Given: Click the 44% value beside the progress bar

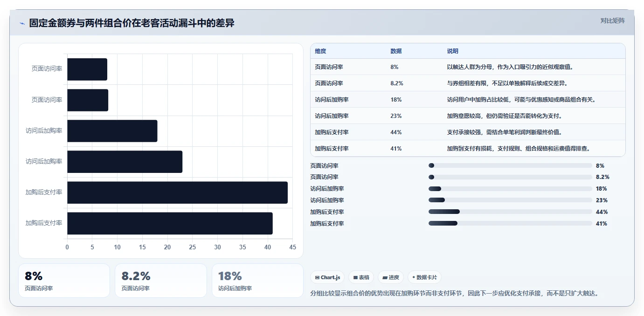Looking at the screenshot, I should pyautogui.click(x=602, y=212).
